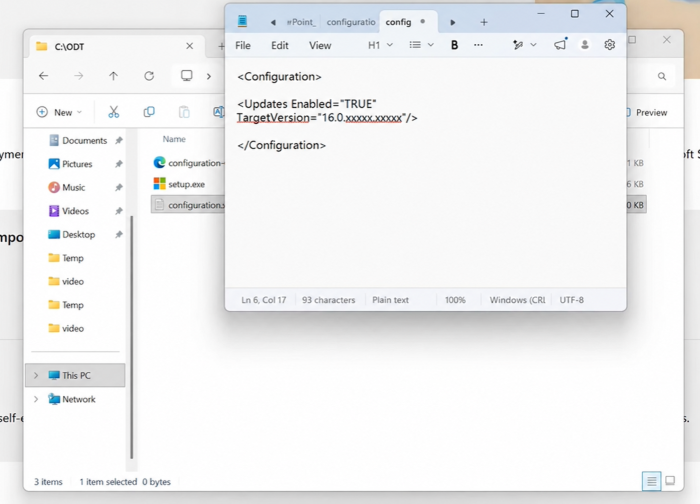Toggle bold formatting in Notepad

point(454,45)
